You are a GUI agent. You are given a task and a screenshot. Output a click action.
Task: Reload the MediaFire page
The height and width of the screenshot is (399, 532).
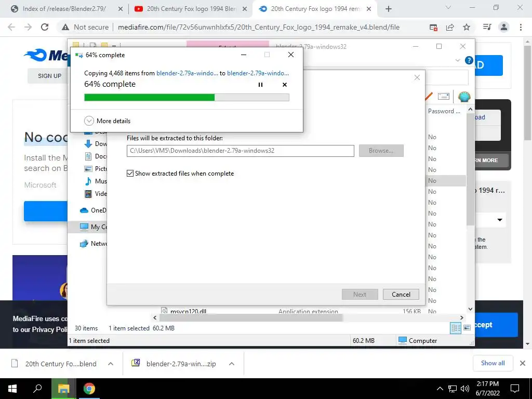click(45, 27)
